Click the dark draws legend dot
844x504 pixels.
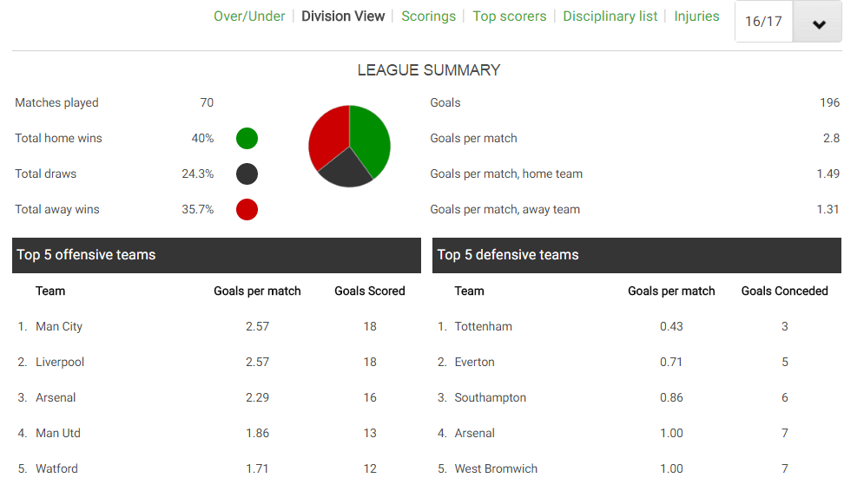[247, 173]
